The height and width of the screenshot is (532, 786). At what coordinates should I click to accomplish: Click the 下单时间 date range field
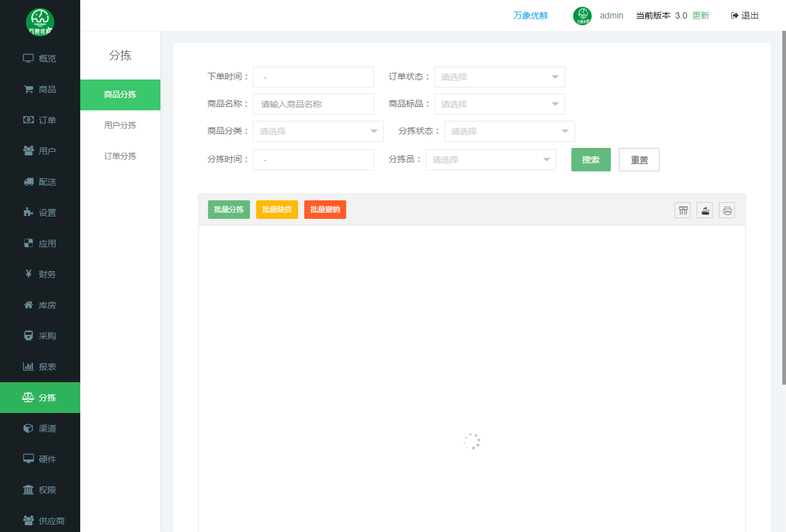[313, 77]
